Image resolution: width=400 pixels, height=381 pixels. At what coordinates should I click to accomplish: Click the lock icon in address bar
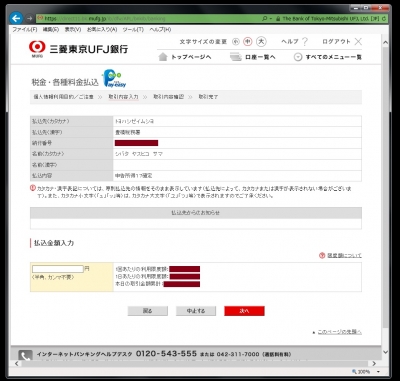278,19
